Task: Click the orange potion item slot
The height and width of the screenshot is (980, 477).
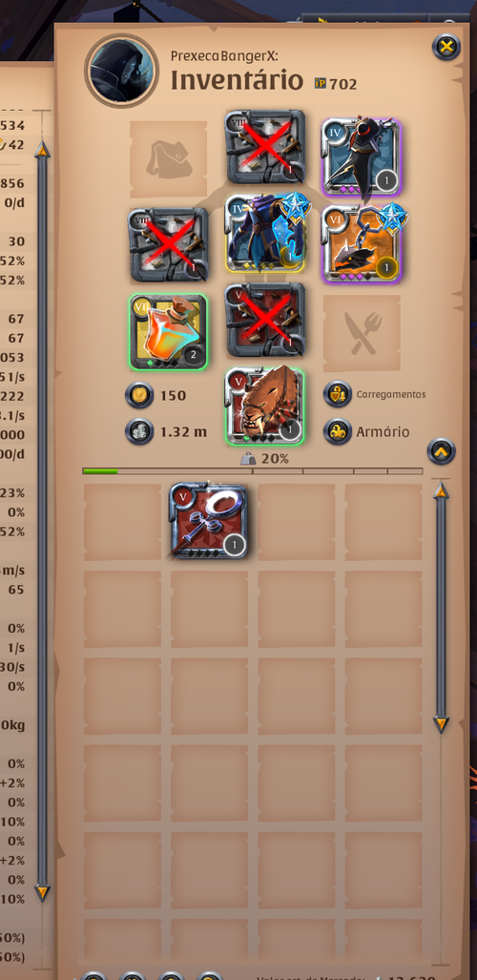Action: tap(168, 332)
